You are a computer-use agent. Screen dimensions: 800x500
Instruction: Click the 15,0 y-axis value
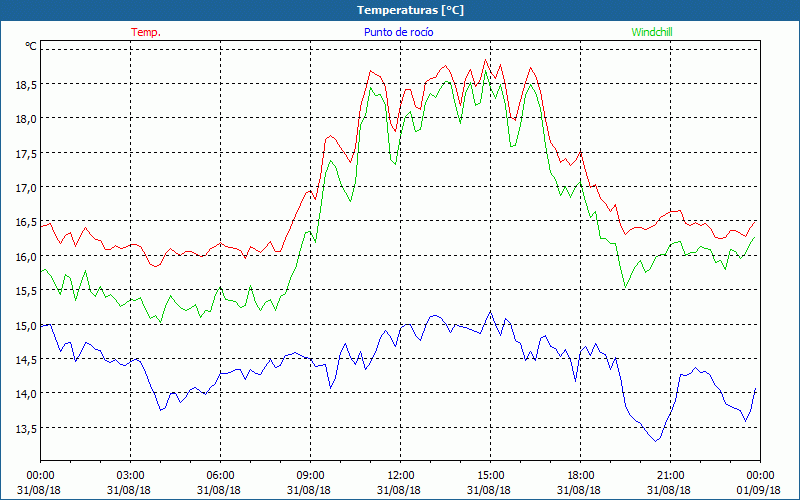tap(26, 326)
